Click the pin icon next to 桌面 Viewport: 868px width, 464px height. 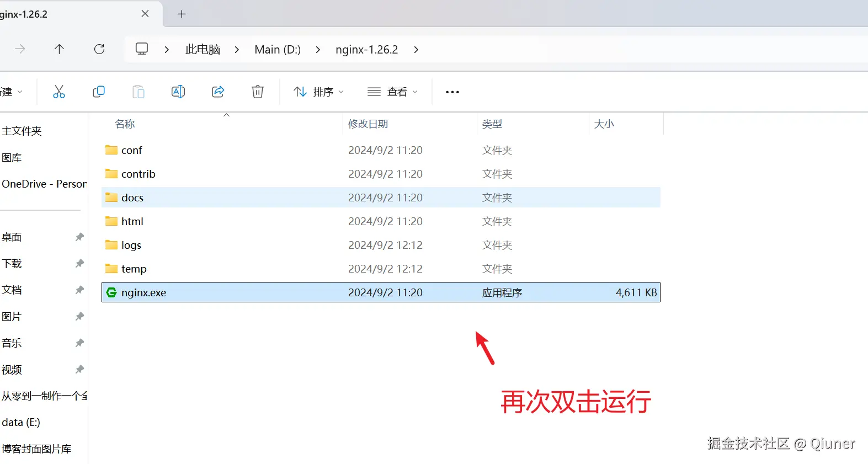tap(79, 237)
